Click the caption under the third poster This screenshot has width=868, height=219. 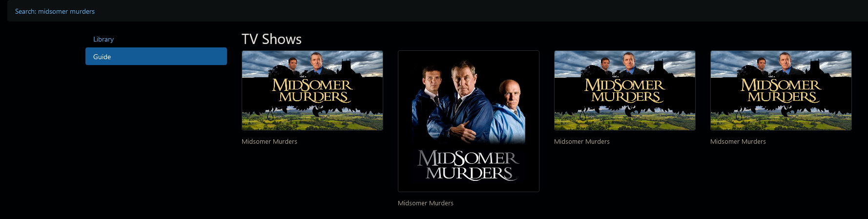pyautogui.click(x=582, y=142)
